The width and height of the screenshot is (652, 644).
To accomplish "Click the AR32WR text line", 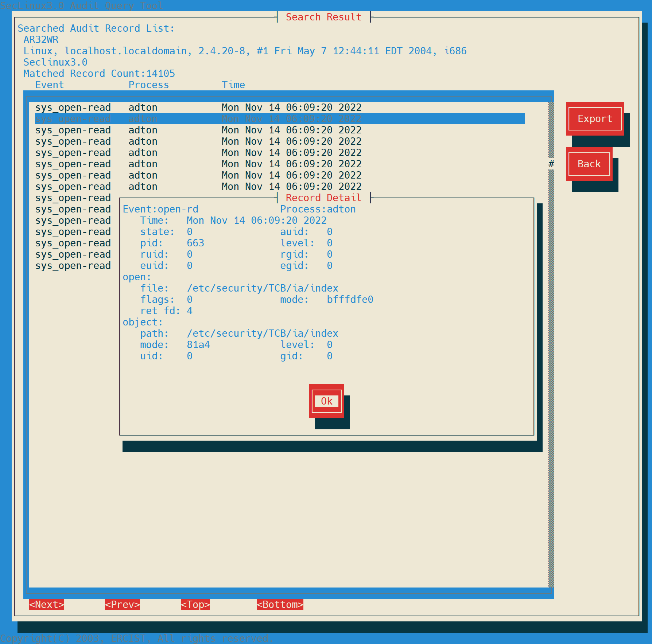I will (x=41, y=40).
